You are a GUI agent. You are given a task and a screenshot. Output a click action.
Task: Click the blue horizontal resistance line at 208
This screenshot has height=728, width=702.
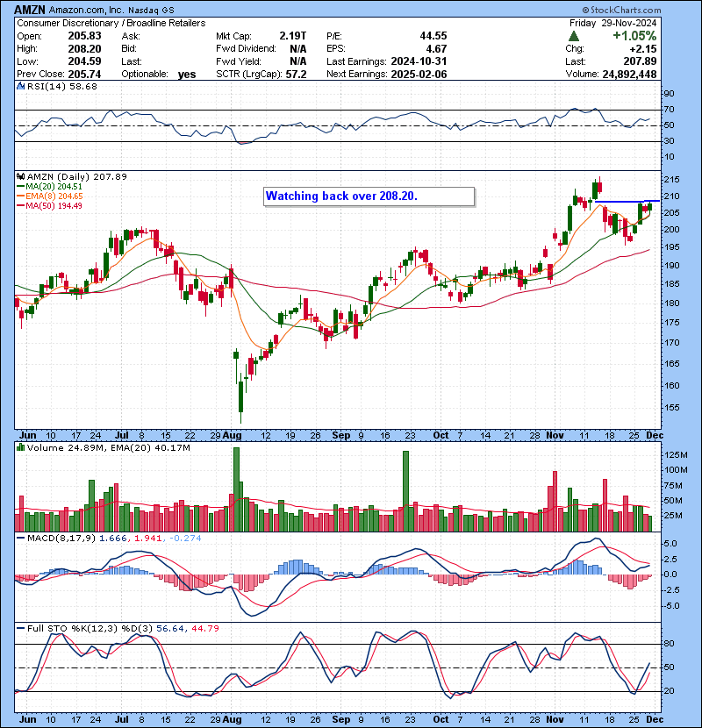point(627,202)
